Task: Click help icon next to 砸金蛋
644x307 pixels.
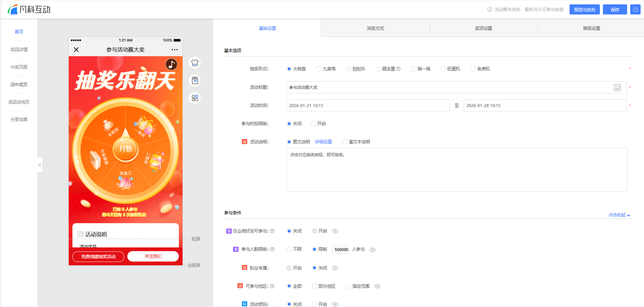Action: (x=398, y=69)
